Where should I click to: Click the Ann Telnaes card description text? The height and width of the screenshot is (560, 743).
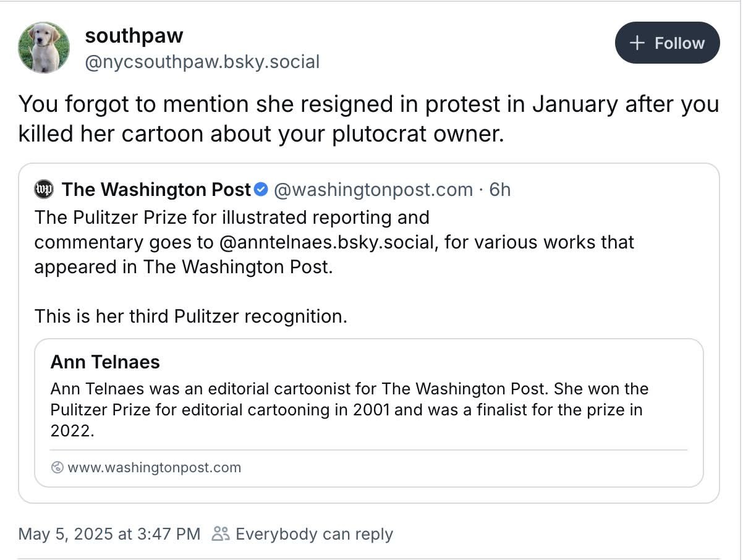[x=349, y=409]
